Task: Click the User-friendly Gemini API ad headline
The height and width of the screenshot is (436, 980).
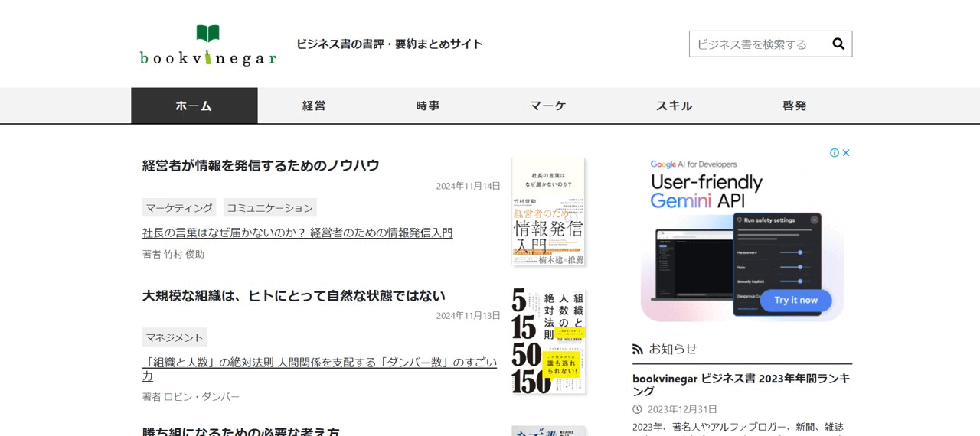Action: click(707, 191)
